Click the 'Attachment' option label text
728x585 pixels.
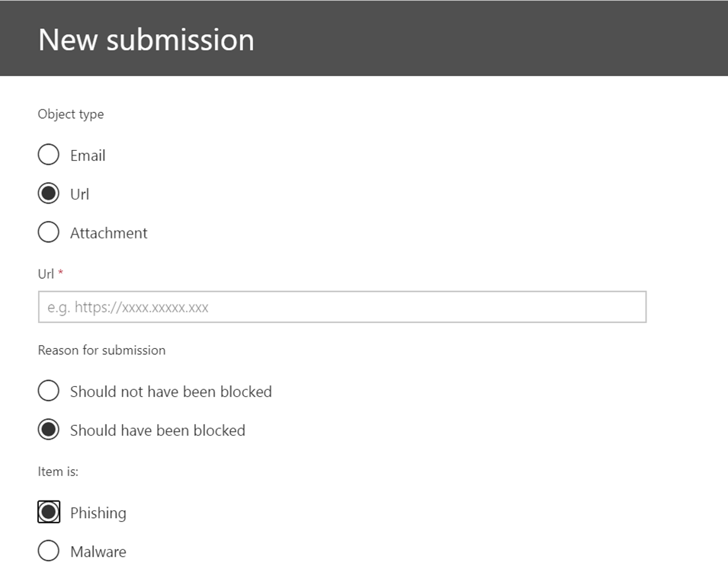109,233
